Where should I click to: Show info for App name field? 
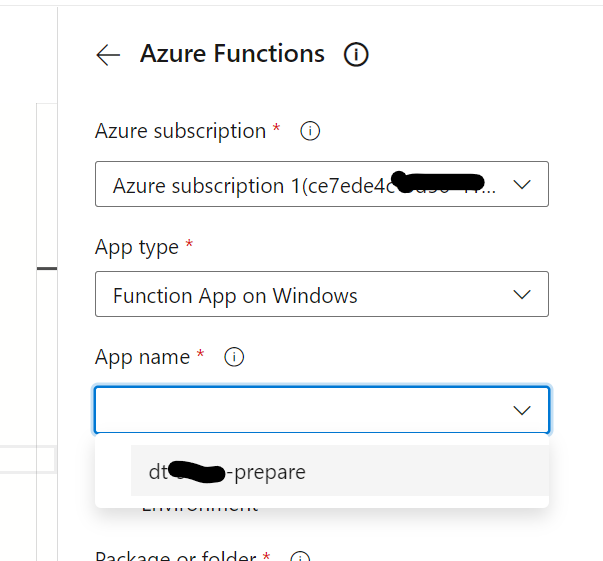[234, 357]
